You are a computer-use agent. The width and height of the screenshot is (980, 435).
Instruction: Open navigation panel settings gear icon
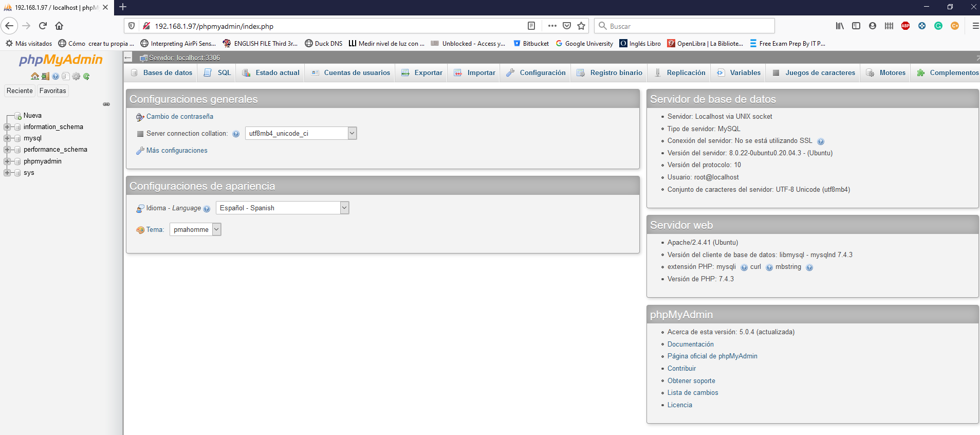(76, 76)
